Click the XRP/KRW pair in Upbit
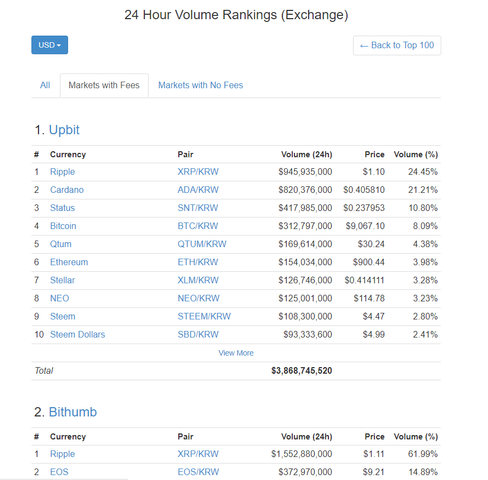Viewport: 488px width, 480px height. coord(198,172)
